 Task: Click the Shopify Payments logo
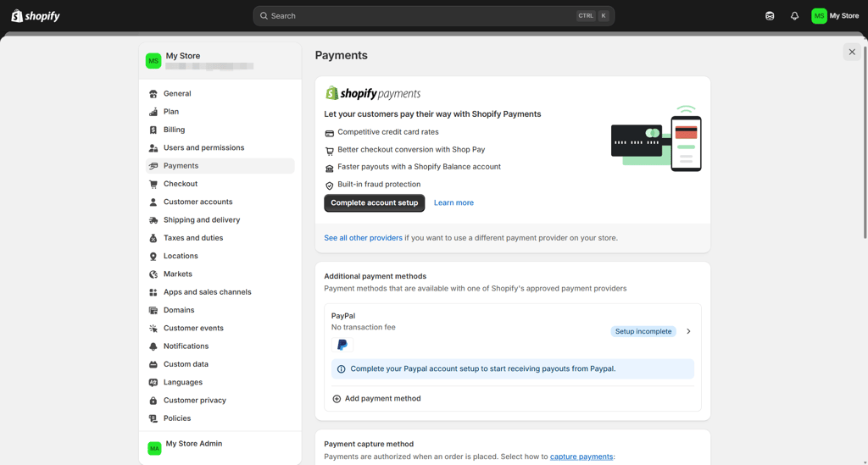coord(373,93)
